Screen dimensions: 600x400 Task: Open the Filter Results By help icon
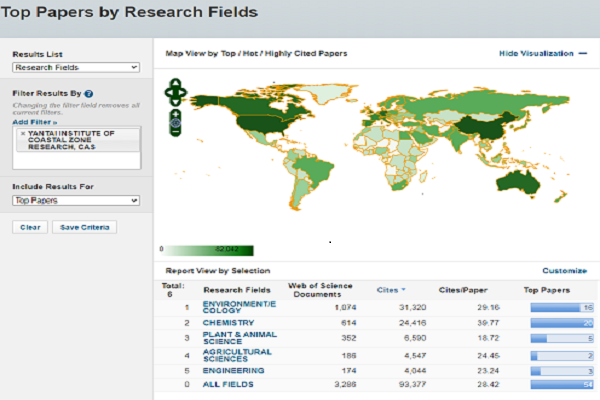[89, 93]
